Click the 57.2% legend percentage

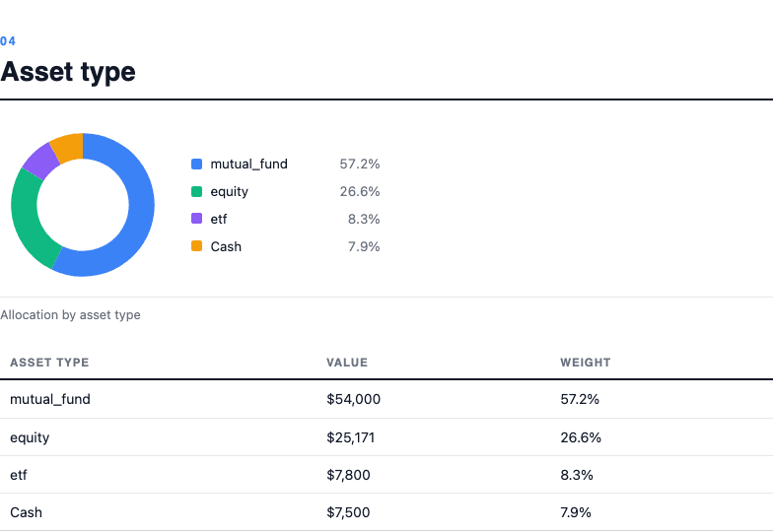(x=360, y=164)
